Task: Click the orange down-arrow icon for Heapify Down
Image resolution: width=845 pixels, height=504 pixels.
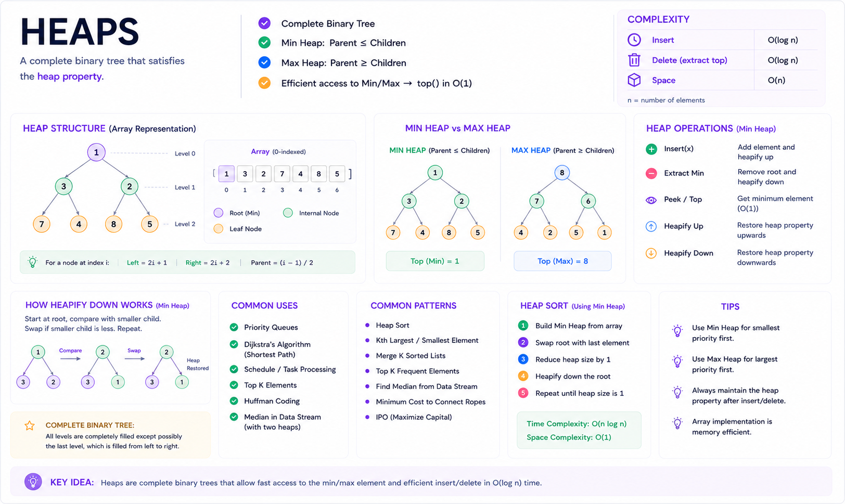Action: [651, 253]
